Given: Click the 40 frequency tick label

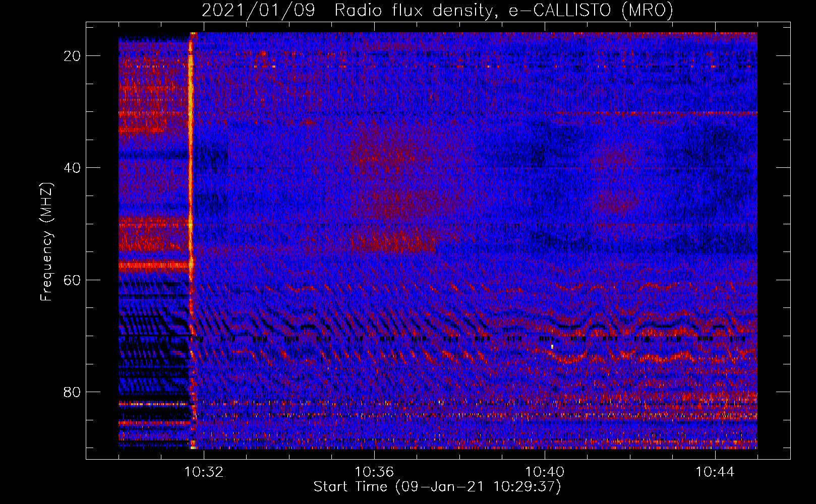Looking at the screenshot, I should pyautogui.click(x=73, y=167).
